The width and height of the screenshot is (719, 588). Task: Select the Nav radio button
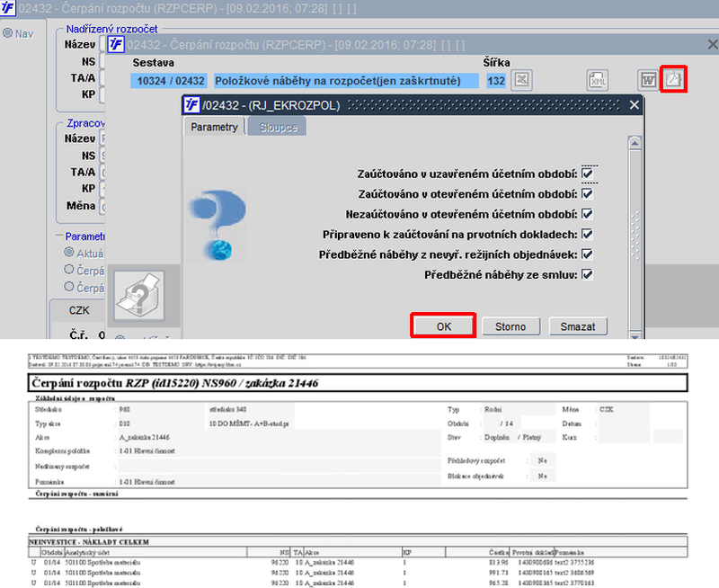(8, 33)
